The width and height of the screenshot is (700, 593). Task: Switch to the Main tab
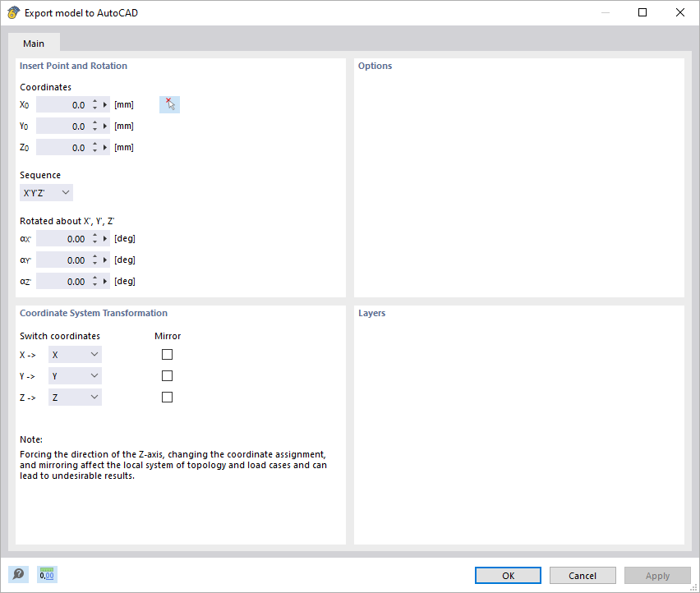click(34, 43)
